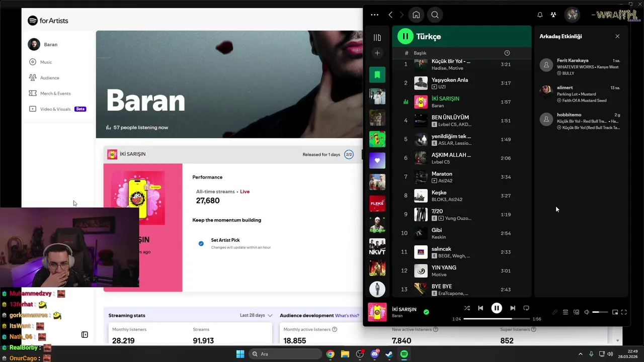Open Super listeners info icon
Image resolution: width=644 pixels, height=362 pixels.
point(534,329)
